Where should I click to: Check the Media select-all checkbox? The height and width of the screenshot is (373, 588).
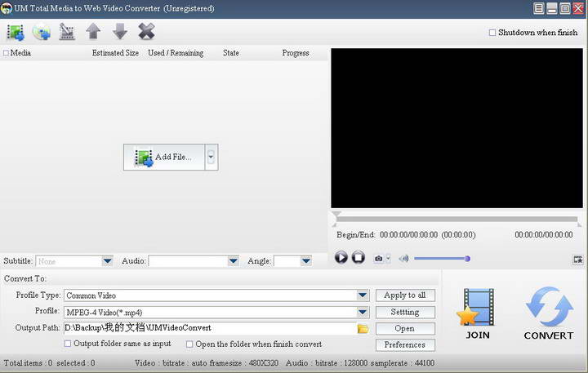click(6, 53)
